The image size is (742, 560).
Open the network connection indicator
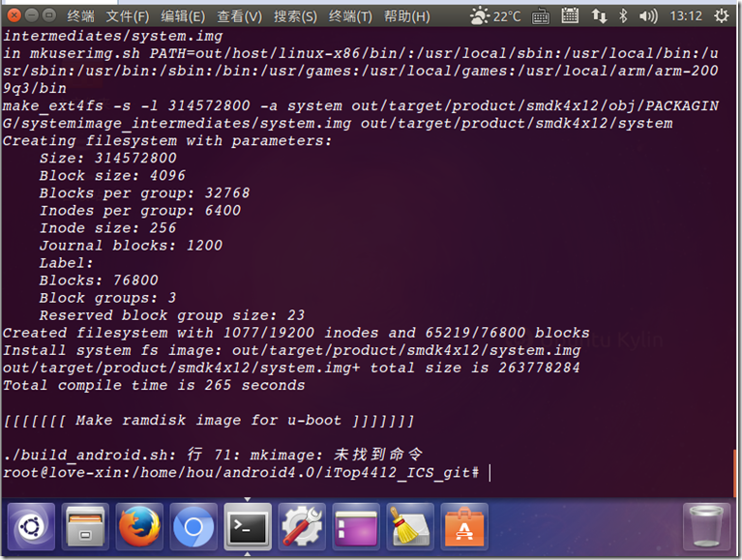(x=599, y=16)
